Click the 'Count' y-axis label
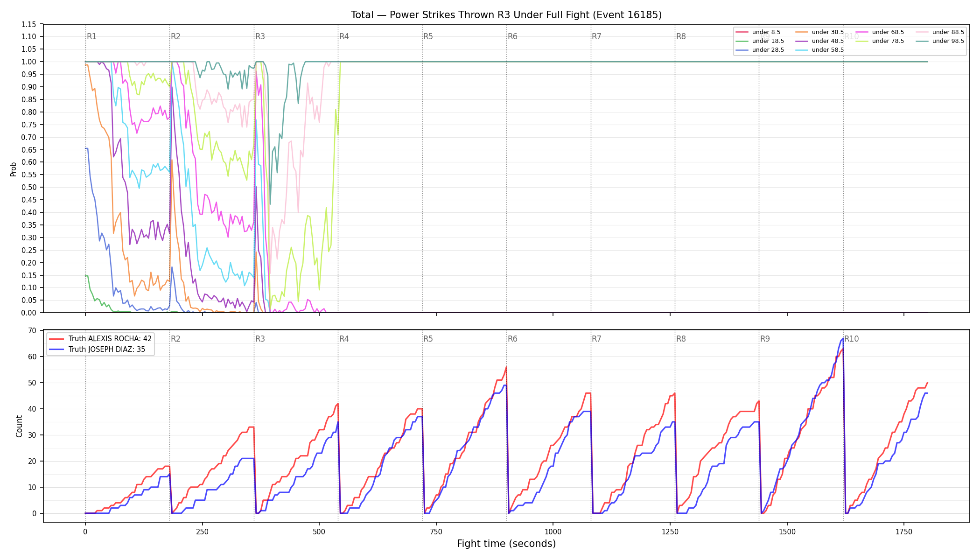The image size is (980, 560). [x=19, y=426]
